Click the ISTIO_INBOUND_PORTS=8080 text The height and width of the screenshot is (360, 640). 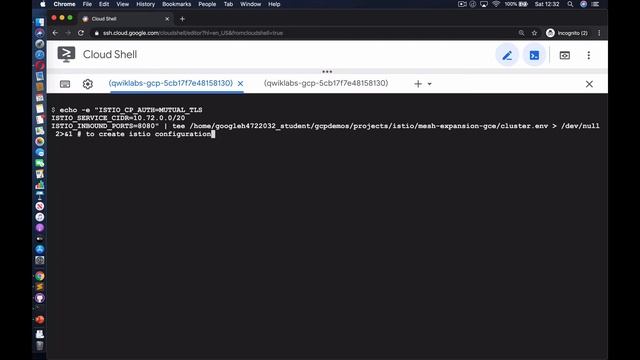(x=103, y=126)
